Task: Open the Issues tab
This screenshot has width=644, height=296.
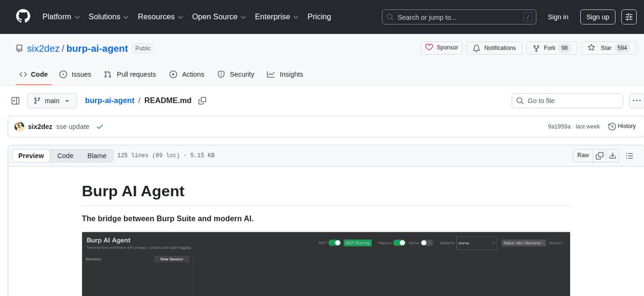Action: coord(75,74)
